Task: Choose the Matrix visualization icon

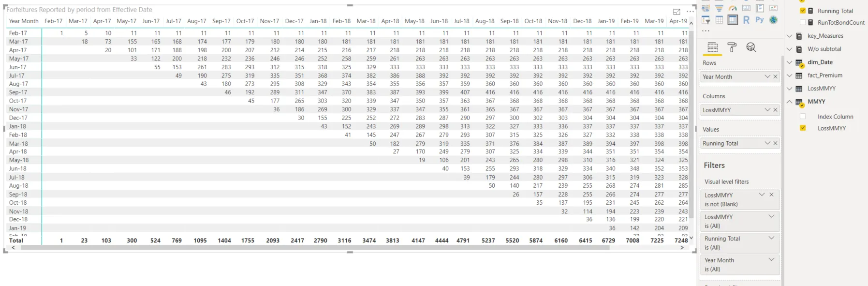Action: pyautogui.click(x=733, y=20)
